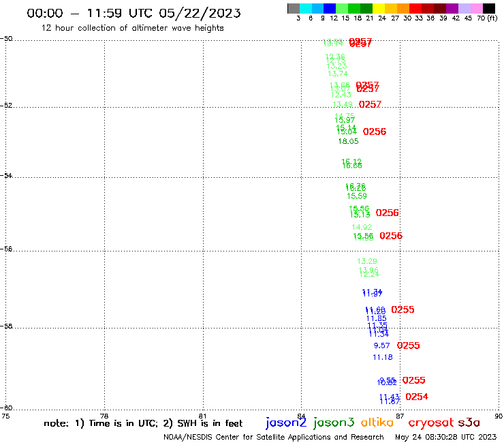The width and height of the screenshot is (504, 443).
Task: Click latitude axis label -56
Action: pyautogui.click(x=6, y=249)
